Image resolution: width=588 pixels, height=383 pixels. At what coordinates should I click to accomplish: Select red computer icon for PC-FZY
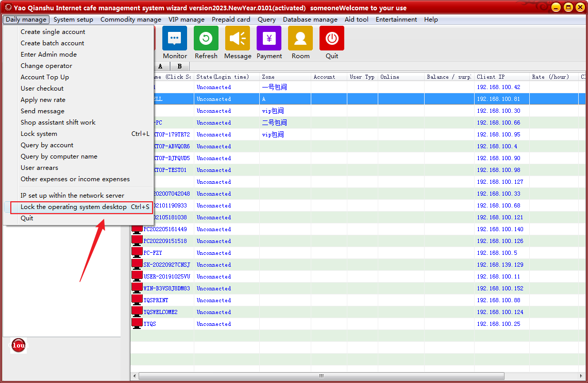click(x=137, y=252)
